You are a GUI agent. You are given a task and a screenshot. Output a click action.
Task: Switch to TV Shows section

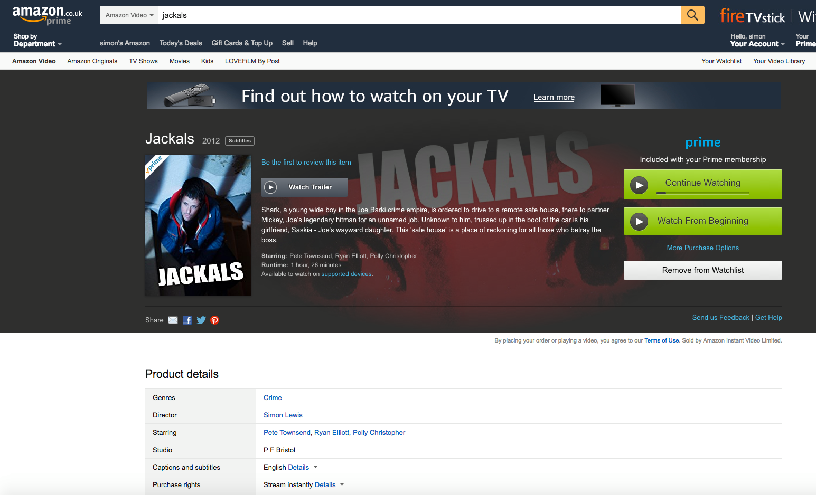[x=143, y=61]
